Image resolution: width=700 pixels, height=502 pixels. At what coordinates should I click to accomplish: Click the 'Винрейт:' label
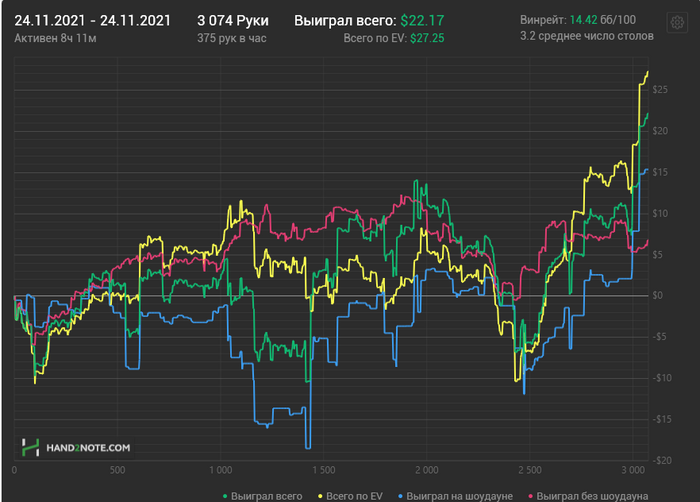543,20
